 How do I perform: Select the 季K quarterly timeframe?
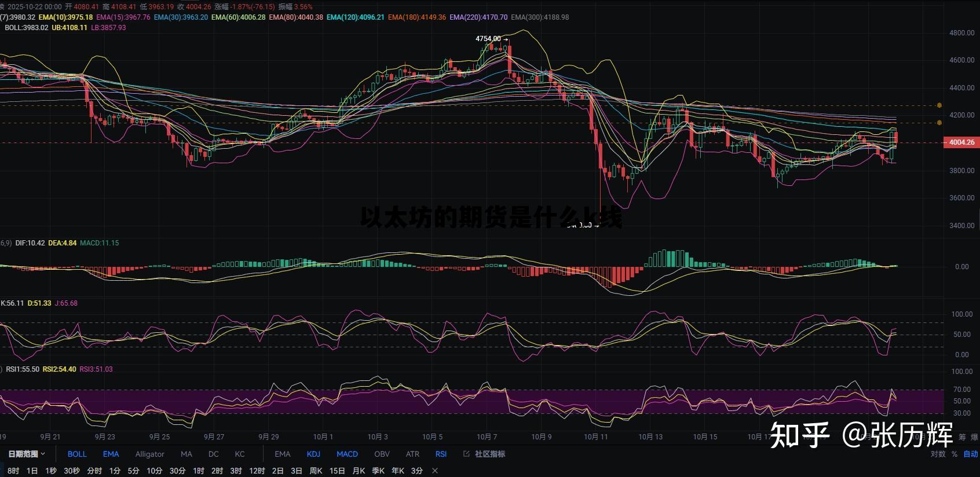[378, 471]
